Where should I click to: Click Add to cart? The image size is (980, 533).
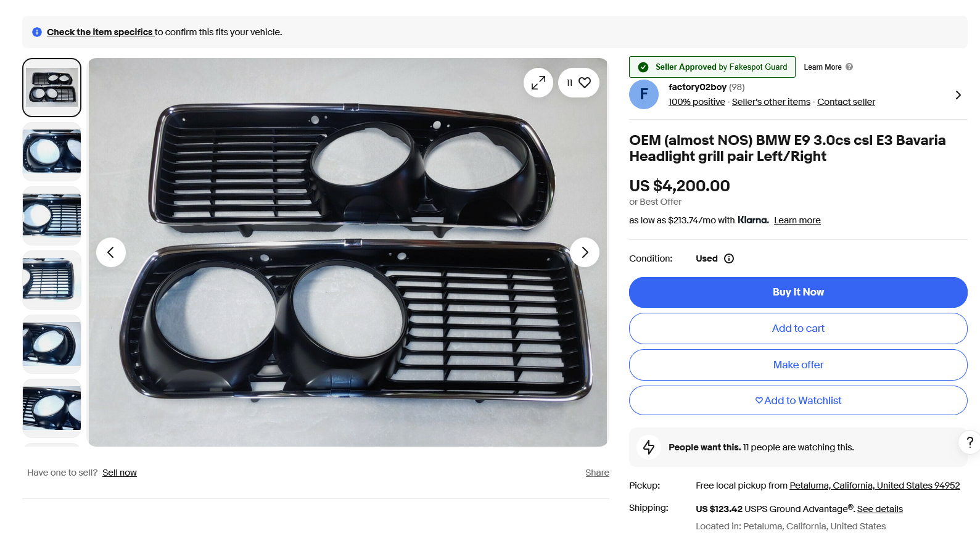(x=798, y=328)
